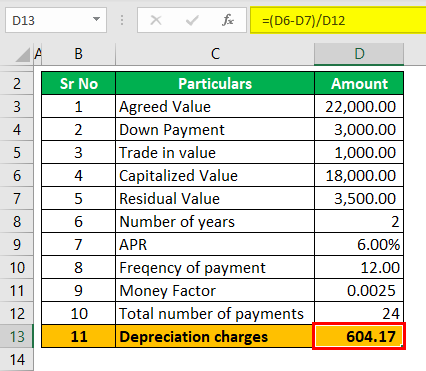Select the 'Capitalized Value' cell
The height and width of the screenshot is (371, 426).
(x=215, y=176)
